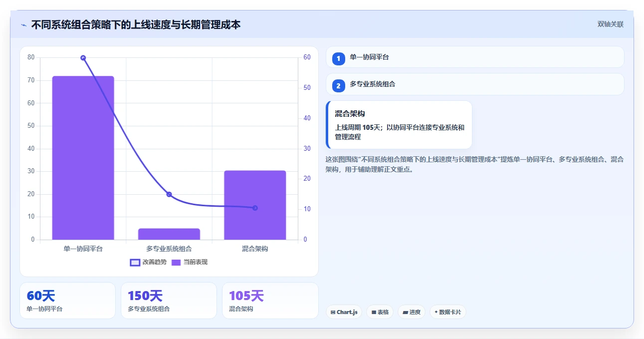
Task: Click the 数据卡片 tag
Action: (448, 312)
